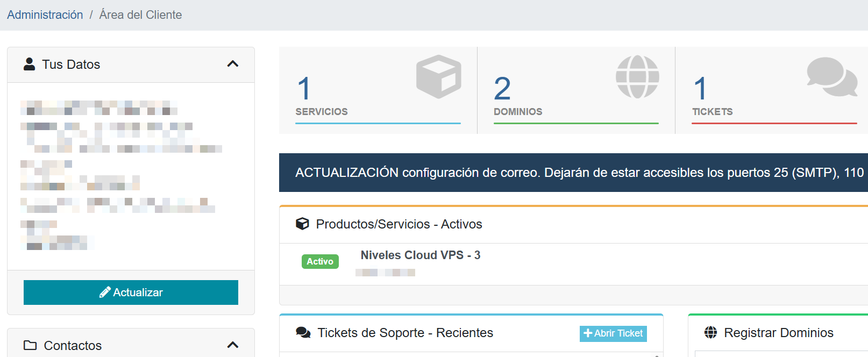
Task: Click the comments icon beside Tickets de Soporte
Action: 303,333
